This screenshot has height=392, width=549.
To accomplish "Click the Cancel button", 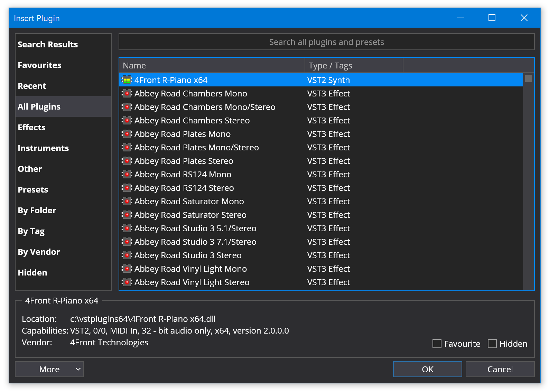I will pos(500,369).
